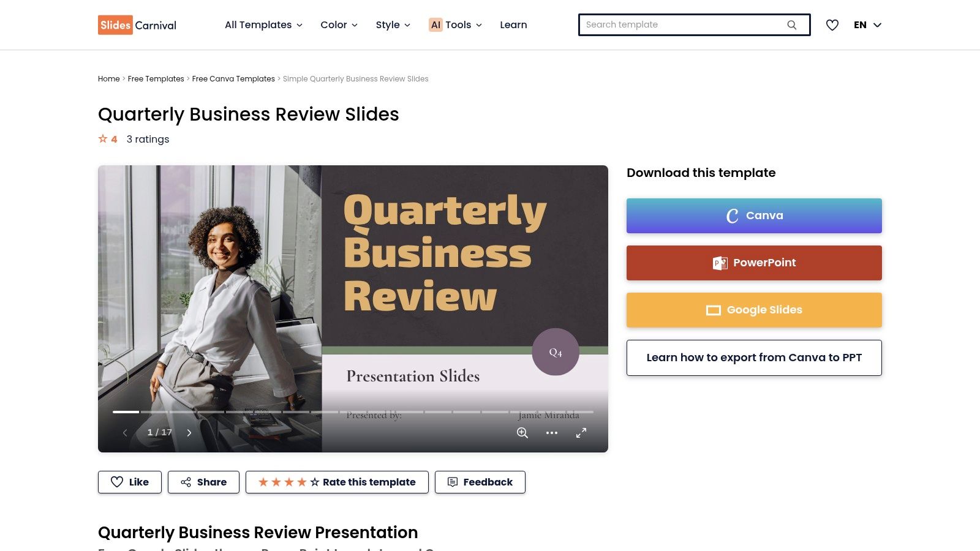The image size is (980, 551).
Task: Enter fullscreen mode on the slide preview
Action: click(581, 432)
